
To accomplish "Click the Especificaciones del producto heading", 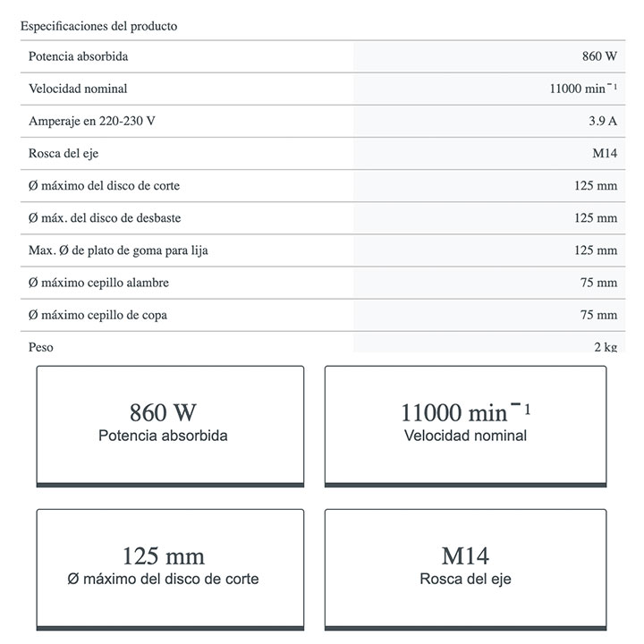I will pyautogui.click(x=98, y=26).
